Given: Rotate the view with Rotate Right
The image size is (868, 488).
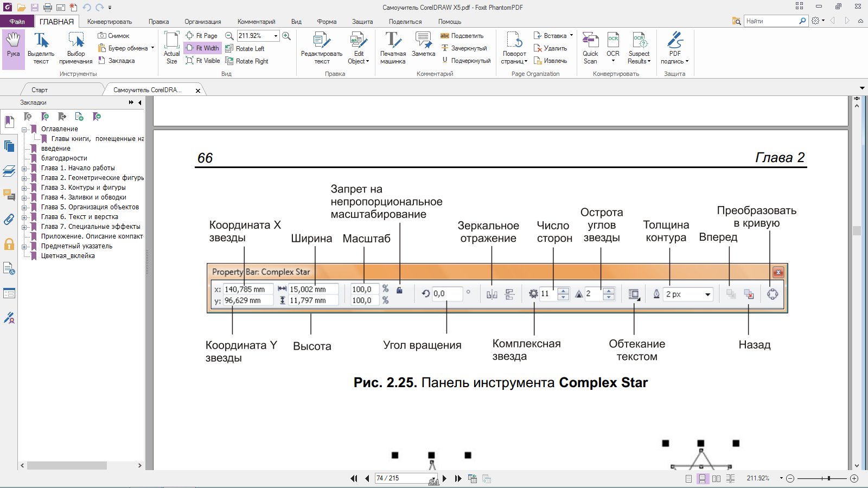Looking at the screenshot, I should point(247,61).
